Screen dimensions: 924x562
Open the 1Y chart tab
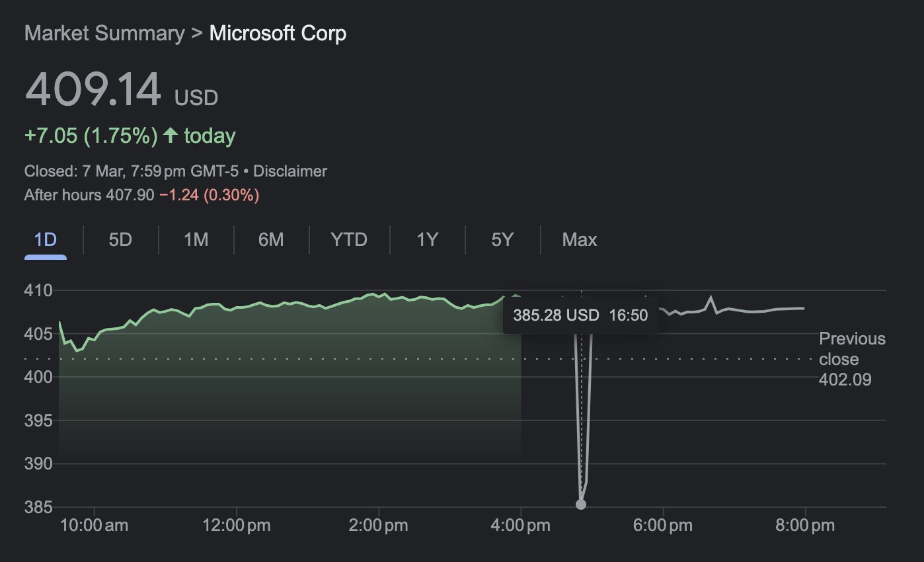428,239
